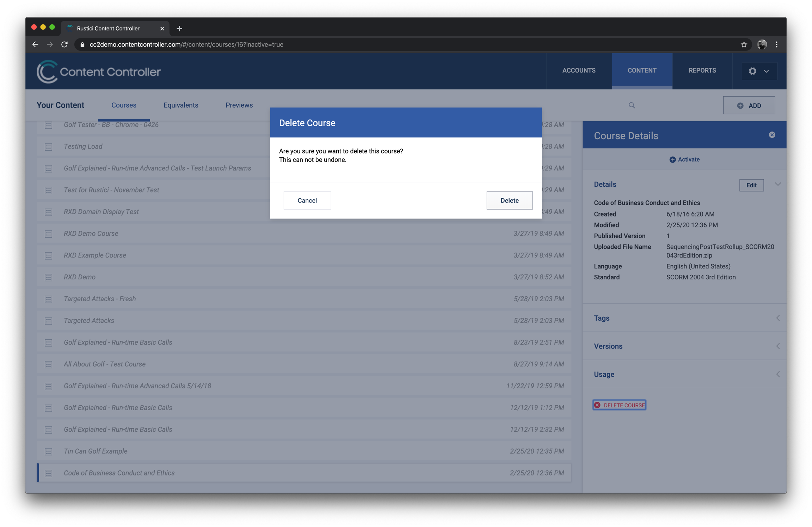
Task: Select Golf Explained row dated 8/23/19
Action: tap(304, 342)
